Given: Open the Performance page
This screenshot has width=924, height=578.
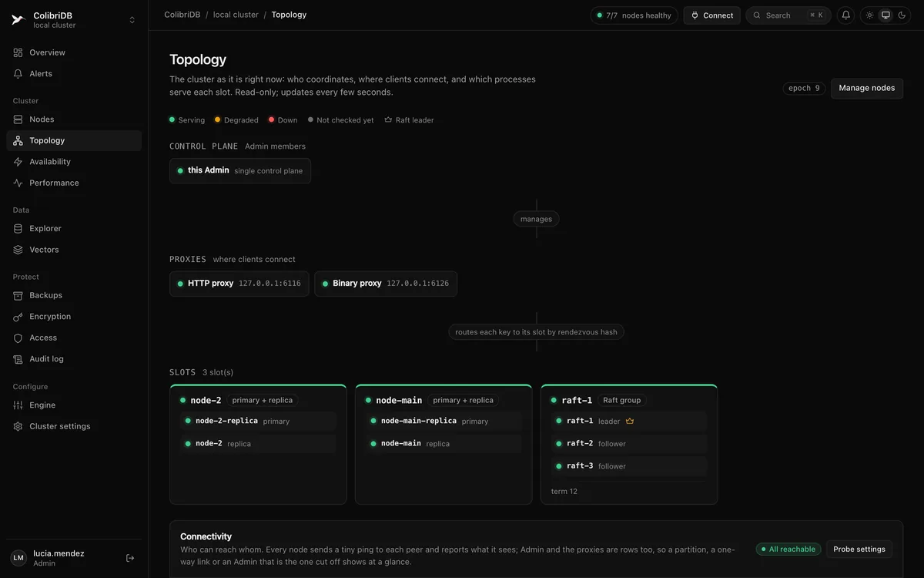Looking at the screenshot, I should pyautogui.click(x=74, y=183).
